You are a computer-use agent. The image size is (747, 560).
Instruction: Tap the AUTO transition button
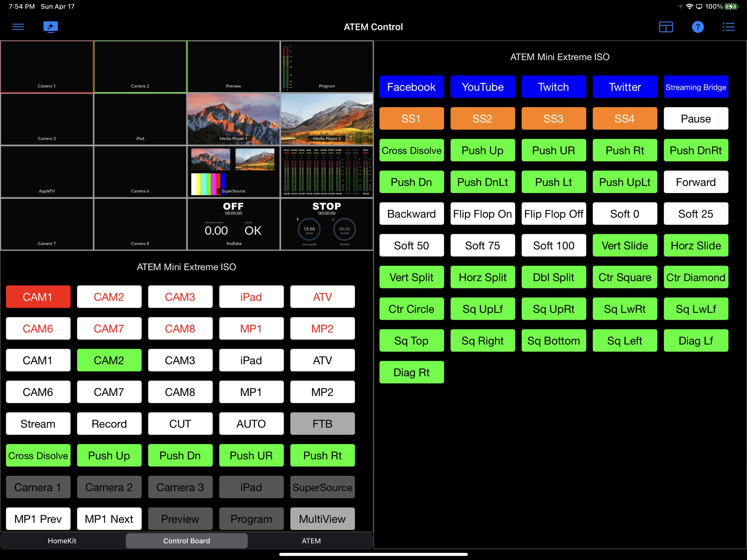(x=251, y=423)
